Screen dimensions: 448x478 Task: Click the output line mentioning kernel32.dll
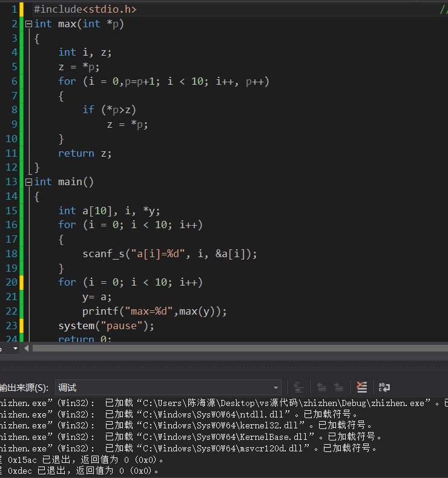pos(185,425)
